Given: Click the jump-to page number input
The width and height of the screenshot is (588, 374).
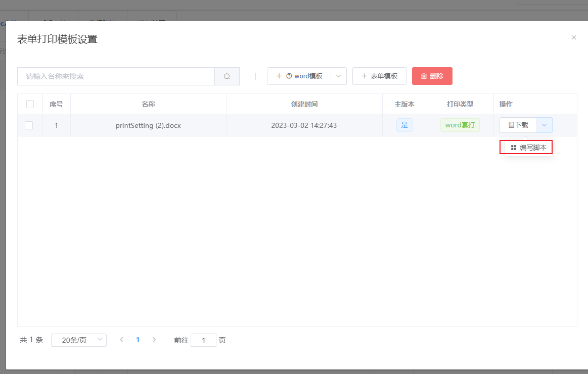Looking at the screenshot, I should (x=203, y=340).
